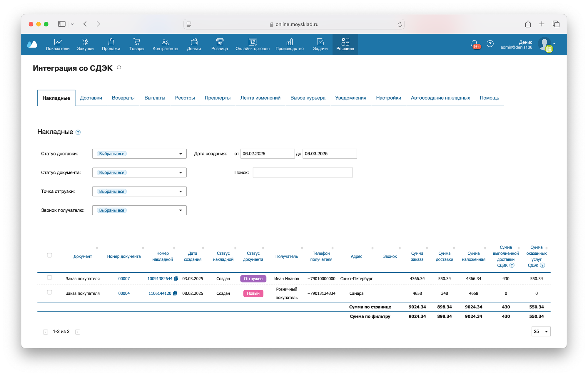The height and width of the screenshot is (376, 588).
Task: Click the info icon beside Накладные heading
Action: click(x=78, y=132)
